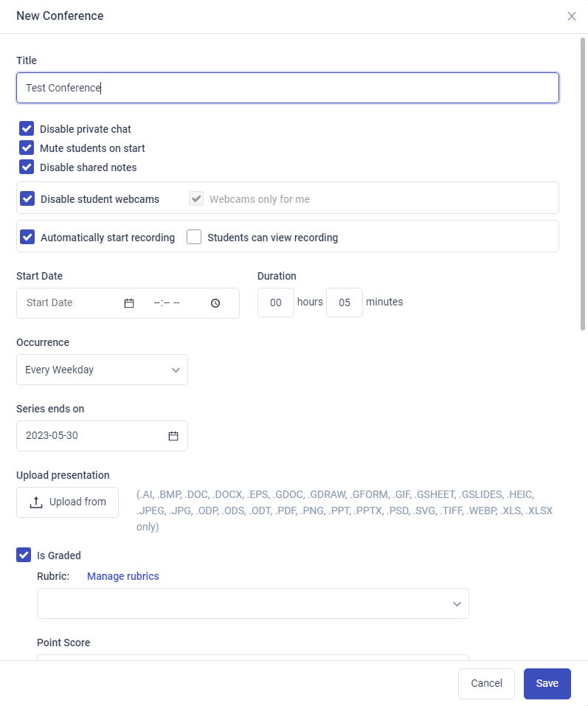Uncheck Disable private chat
The height and width of the screenshot is (706, 588).
27,128
